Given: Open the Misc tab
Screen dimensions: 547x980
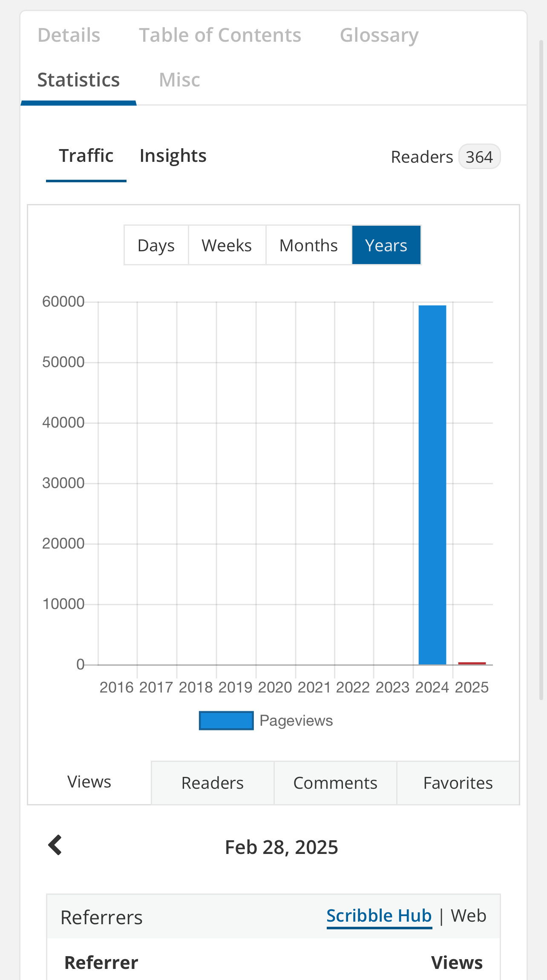Looking at the screenshot, I should point(179,80).
